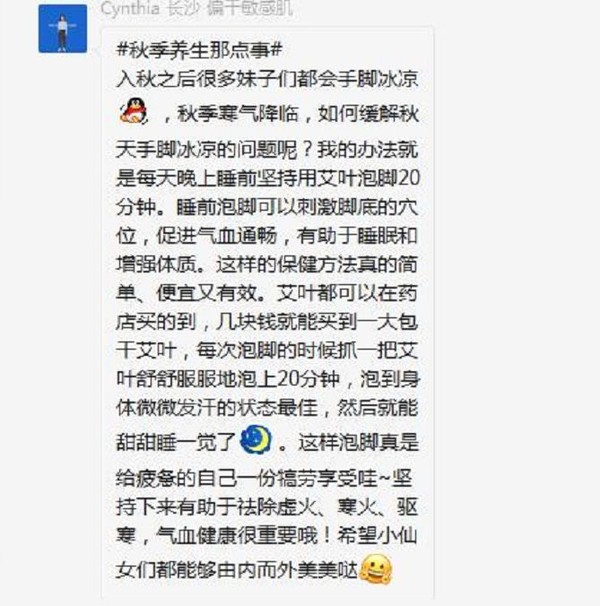Click the line starting 店买的到
This screenshot has height=606, width=600.
pyautogui.click(x=267, y=322)
